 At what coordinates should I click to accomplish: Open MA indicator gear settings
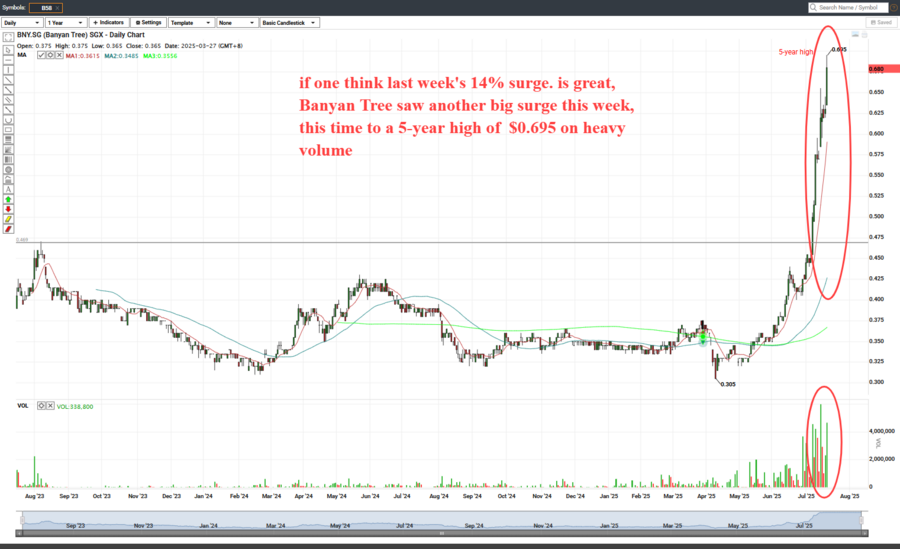(51, 55)
